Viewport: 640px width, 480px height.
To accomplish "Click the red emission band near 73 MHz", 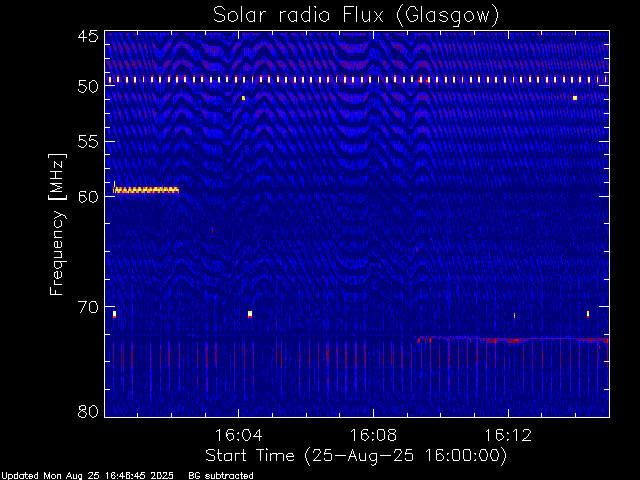I will [513, 340].
